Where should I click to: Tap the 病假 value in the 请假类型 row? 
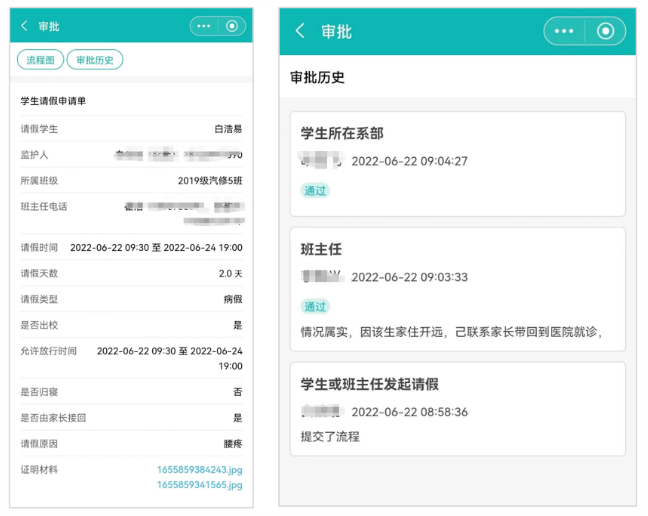(x=232, y=299)
